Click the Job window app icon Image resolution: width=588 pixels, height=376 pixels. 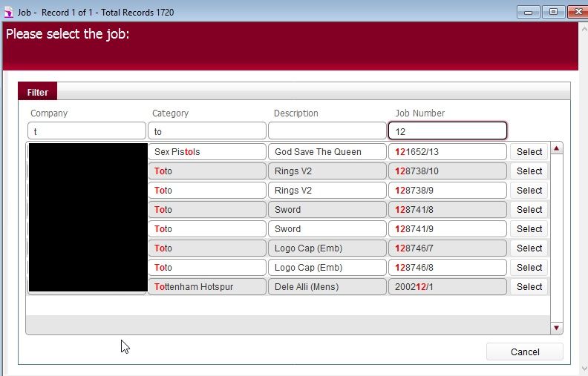coord(9,12)
